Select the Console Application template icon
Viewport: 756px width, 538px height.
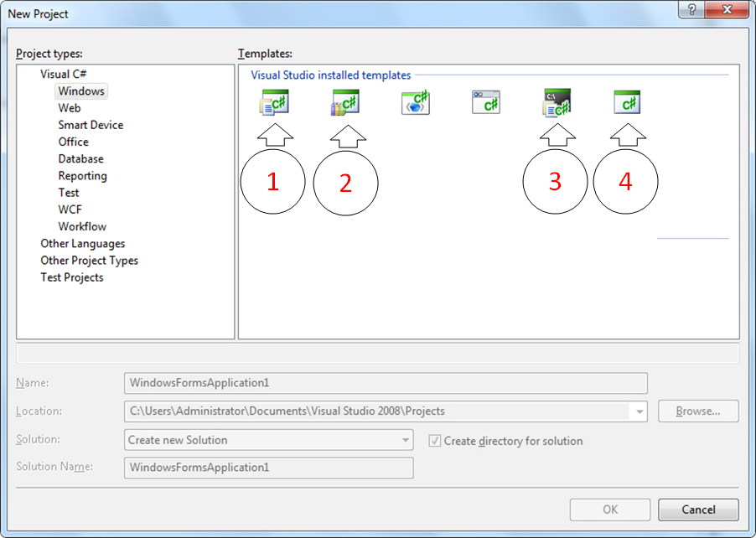point(557,102)
